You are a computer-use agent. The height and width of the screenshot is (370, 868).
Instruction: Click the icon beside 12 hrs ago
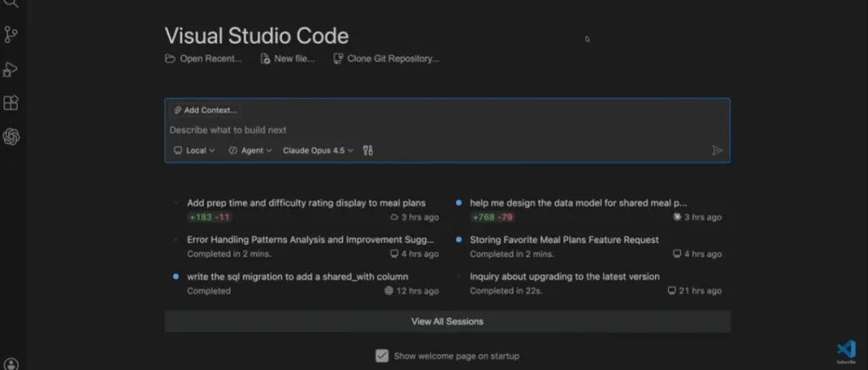point(389,291)
